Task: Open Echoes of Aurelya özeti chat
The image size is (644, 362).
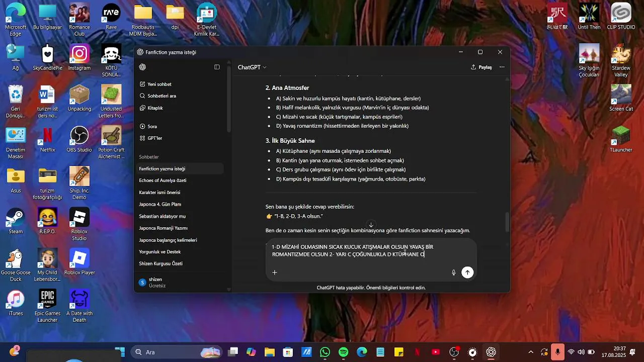Action: 180,180
